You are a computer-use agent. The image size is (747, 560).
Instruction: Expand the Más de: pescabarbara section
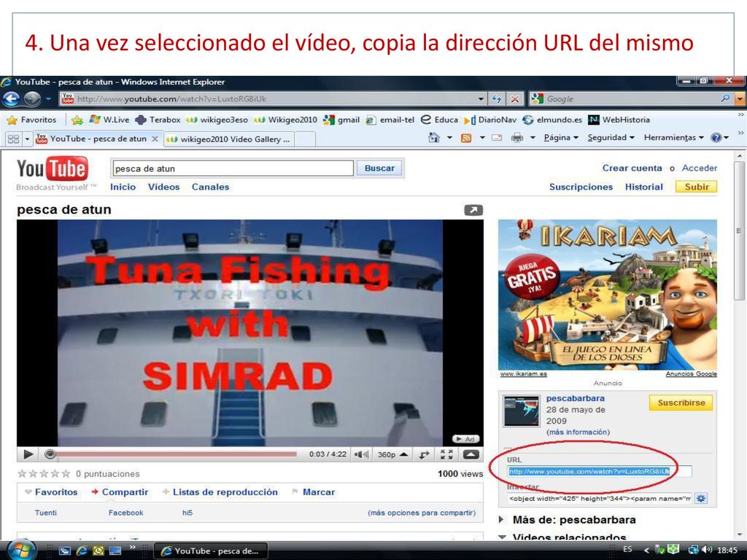tap(501, 519)
